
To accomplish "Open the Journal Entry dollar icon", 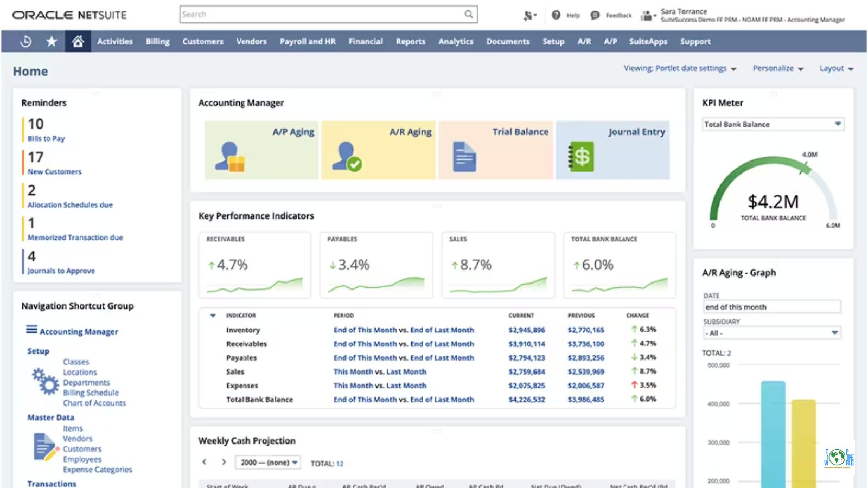I will (x=581, y=157).
